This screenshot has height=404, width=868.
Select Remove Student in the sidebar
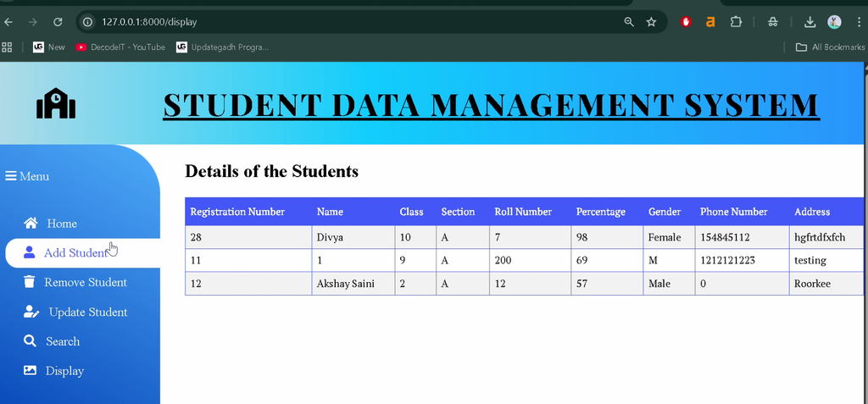point(86,282)
